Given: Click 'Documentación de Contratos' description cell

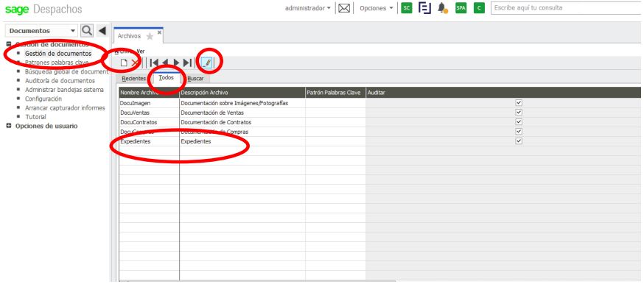Looking at the screenshot, I should pyautogui.click(x=216, y=122).
